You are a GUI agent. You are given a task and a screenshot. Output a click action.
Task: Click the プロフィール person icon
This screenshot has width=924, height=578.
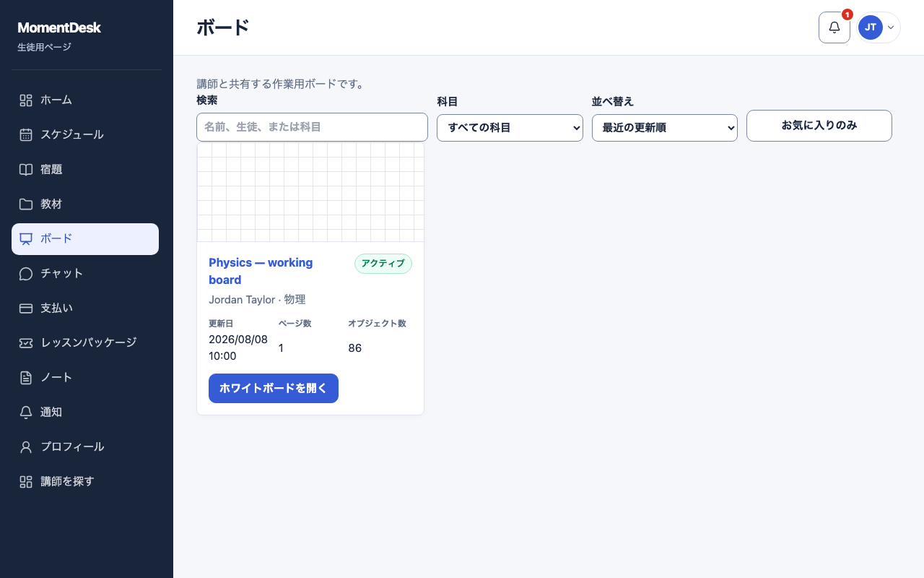click(x=26, y=447)
